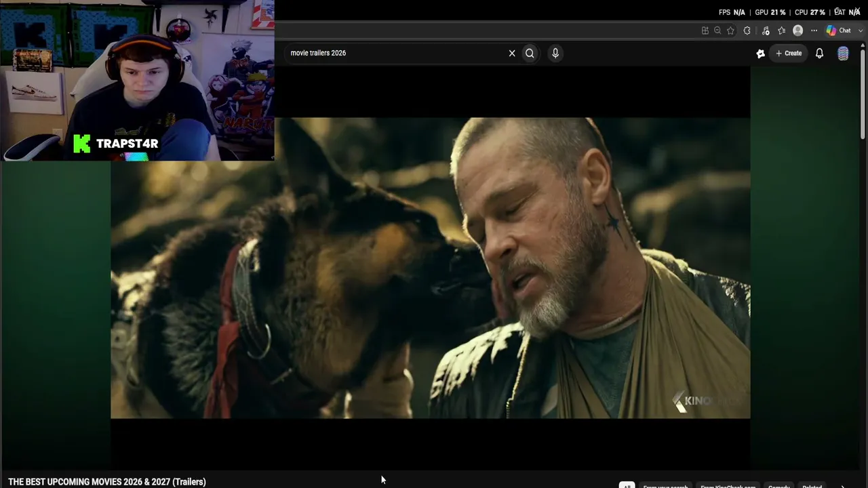Click the video player showing the man and dog
Viewport: 868px width, 488px height.
coord(431,268)
